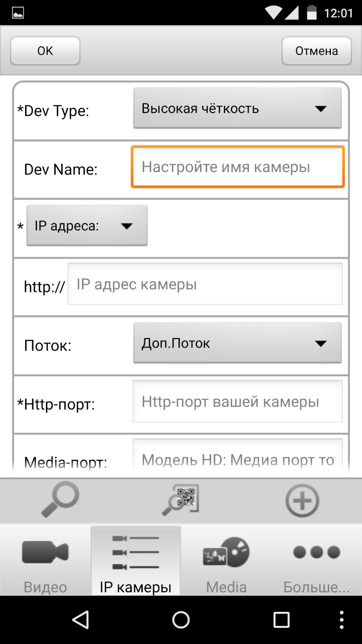Tap the Больше... three dots icon
The width and height of the screenshot is (362, 644).
(x=316, y=552)
